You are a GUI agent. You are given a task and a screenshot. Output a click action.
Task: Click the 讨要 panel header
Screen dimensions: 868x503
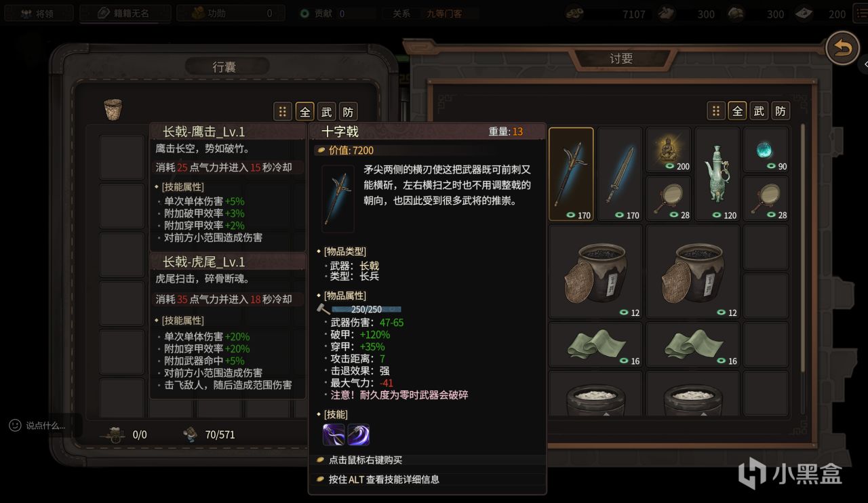621,58
